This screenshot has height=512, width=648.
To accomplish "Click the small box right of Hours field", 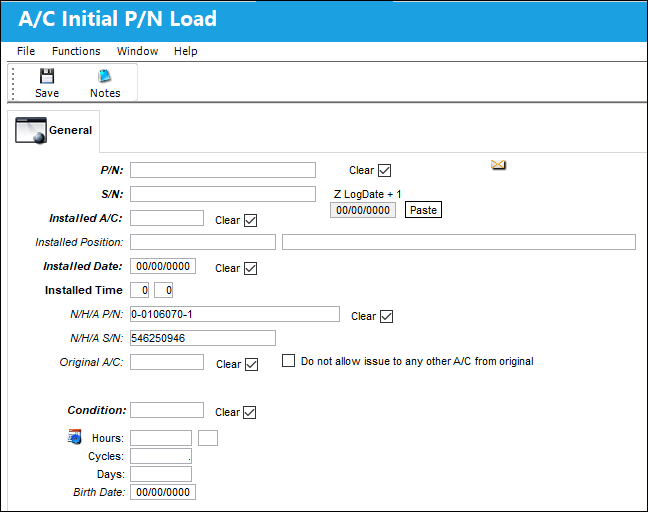I will 208,438.
